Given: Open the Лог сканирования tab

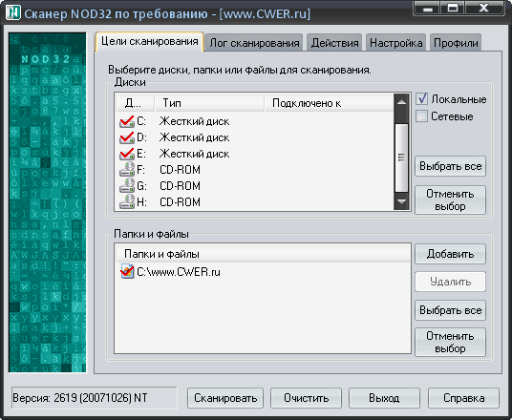Looking at the screenshot, I should pos(254,43).
